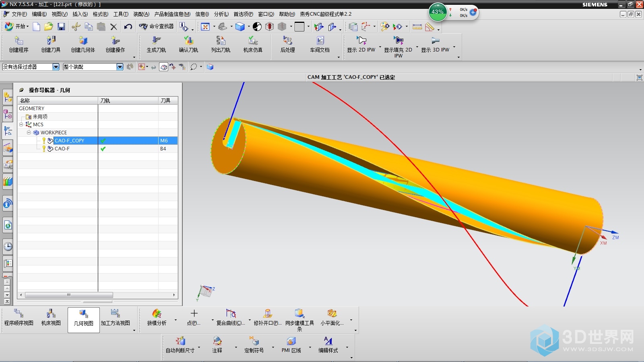Click the 注释 annotation icon
Viewport: 644px width, 362px height.
[217, 341]
